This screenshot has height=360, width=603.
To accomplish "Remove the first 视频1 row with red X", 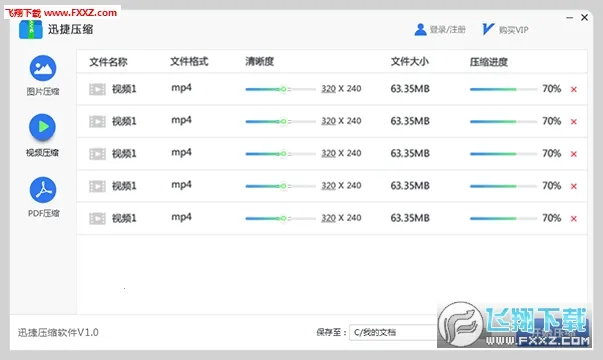I will [x=574, y=89].
